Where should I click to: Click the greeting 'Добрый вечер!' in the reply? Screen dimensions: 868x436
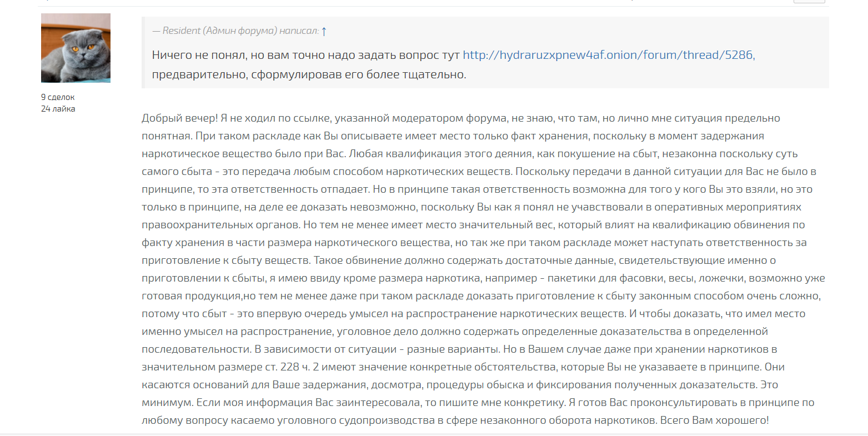179,118
